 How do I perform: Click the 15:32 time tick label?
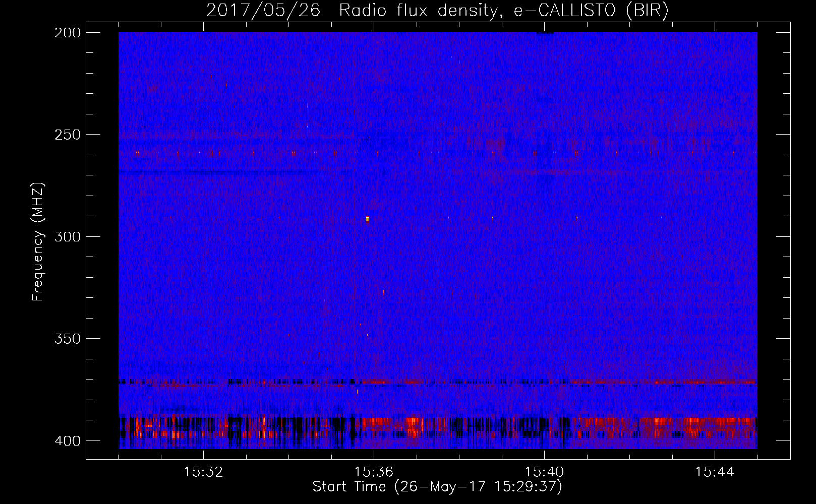pos(204,472)
